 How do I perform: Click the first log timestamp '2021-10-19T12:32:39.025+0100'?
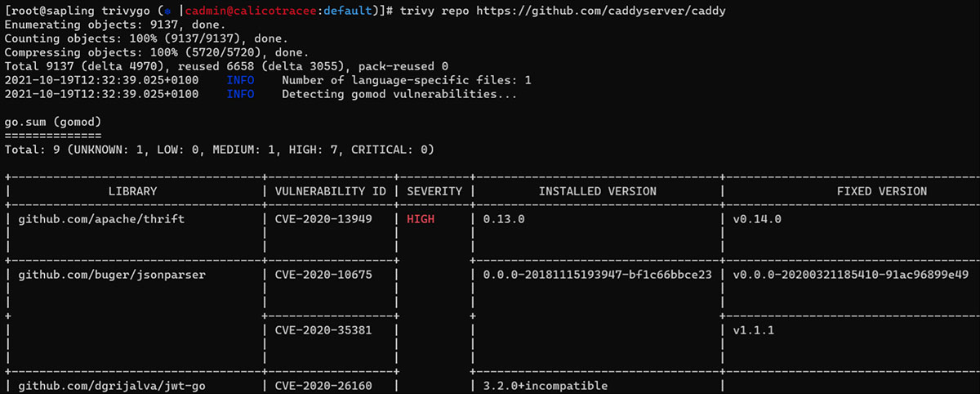pyautogui.click(x=101, y=80)
